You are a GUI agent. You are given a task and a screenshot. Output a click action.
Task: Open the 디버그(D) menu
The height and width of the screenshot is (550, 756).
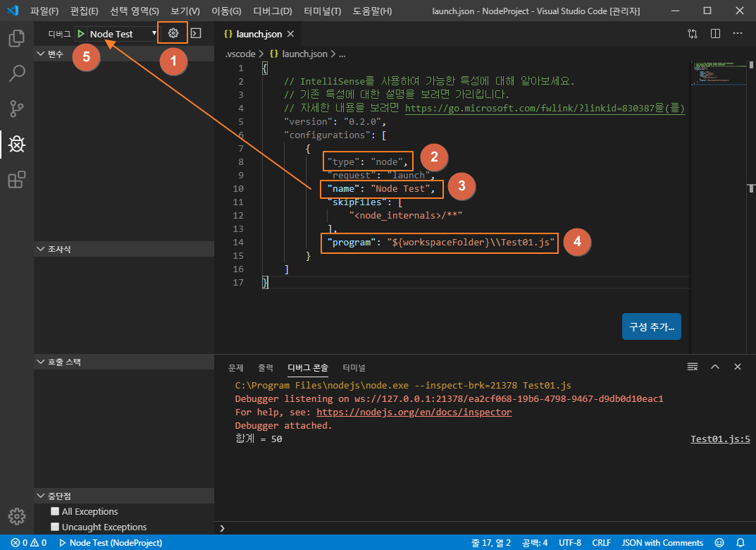click(x=273, y=11)
